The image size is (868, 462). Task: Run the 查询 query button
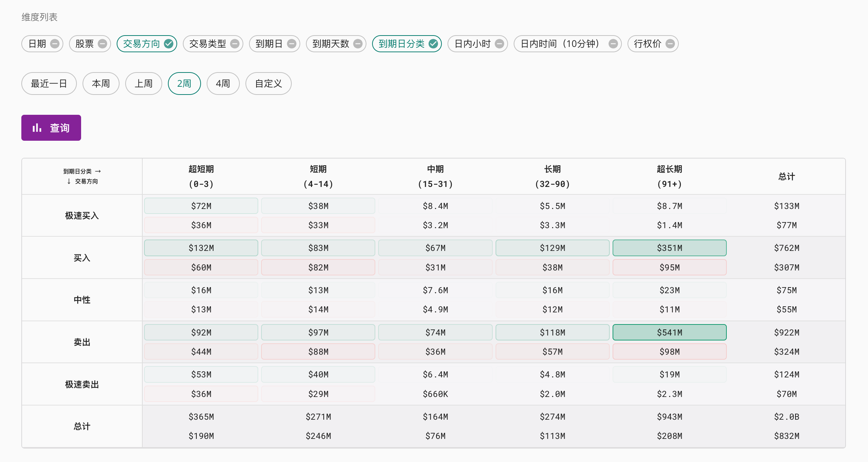(51, 128)
